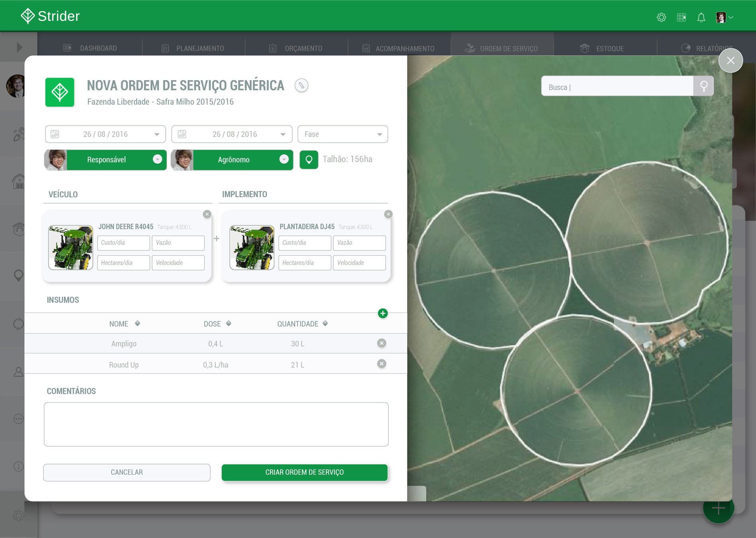The image size is (756, 538).
Task: Open the Agrônomo selector
Action: [232, 160]
